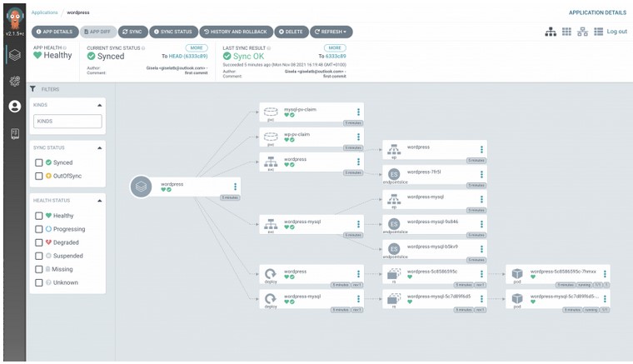Focus the Kinds filter input field
This screenshot has width=633, height=364.
67,121
